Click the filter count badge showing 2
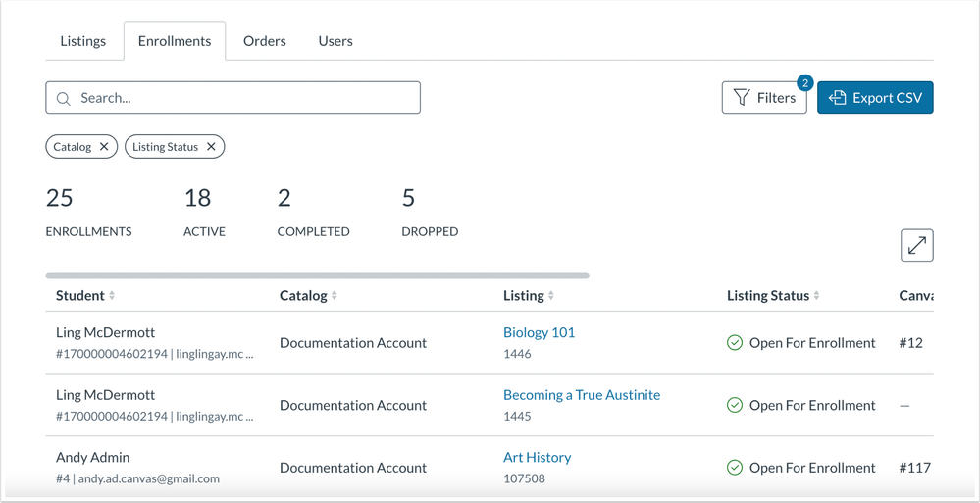Image resolution: width=980 pixels, height=503 pixels. tap(804, 83)
